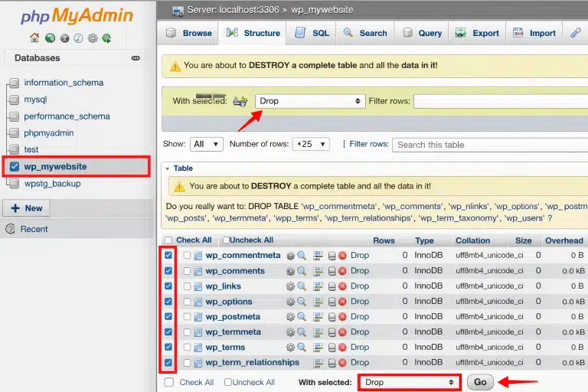Open the SQL tab
The width and height of the screenshot is (588, 392).
point(312,33)
